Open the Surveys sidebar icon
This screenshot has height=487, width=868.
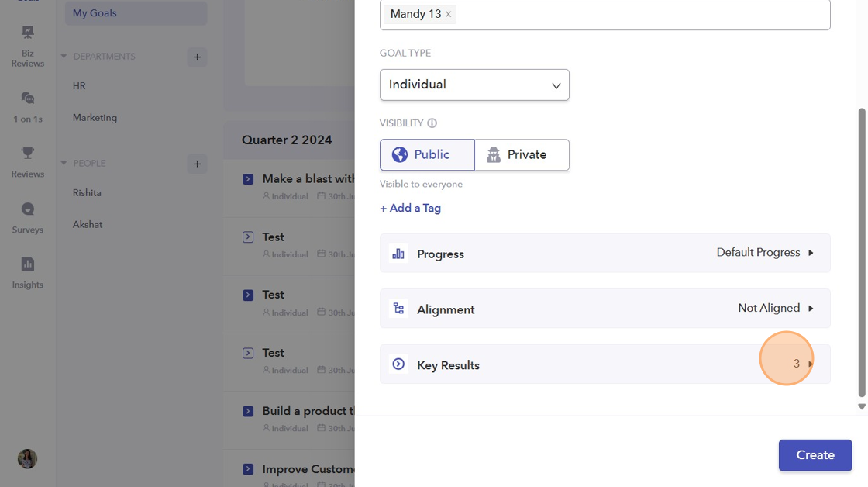click(x=28, y=217)
